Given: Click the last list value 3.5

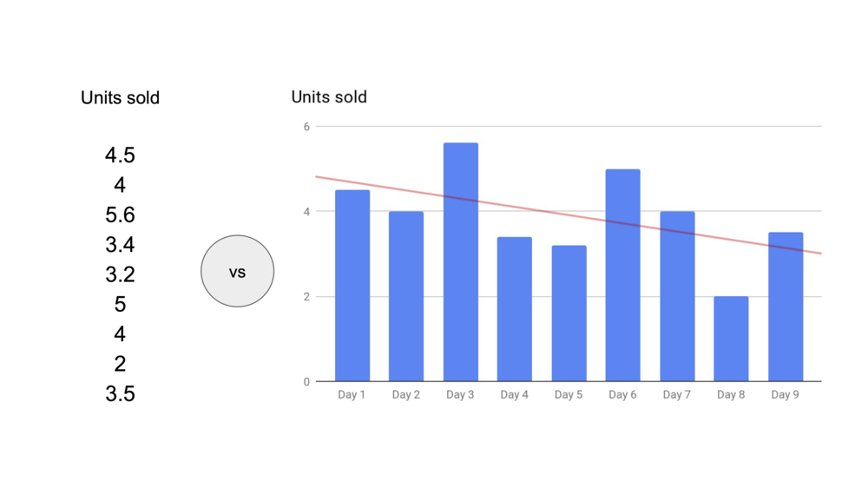Looking at the screenshot, I should point(120,394).
